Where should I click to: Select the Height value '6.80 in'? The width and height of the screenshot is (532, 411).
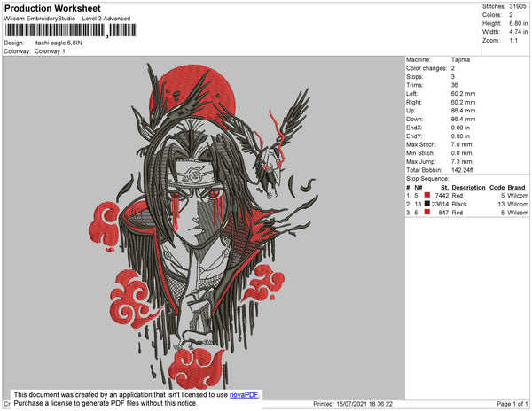[518, 23]
